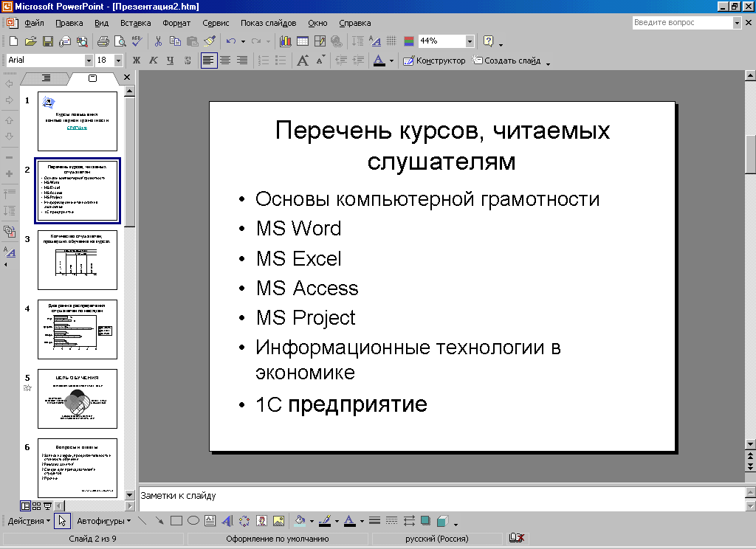The width and height of the screenshot is (756, 549).
Task: Expand the undo history dropdown arrow
Action: coord(243,42)
